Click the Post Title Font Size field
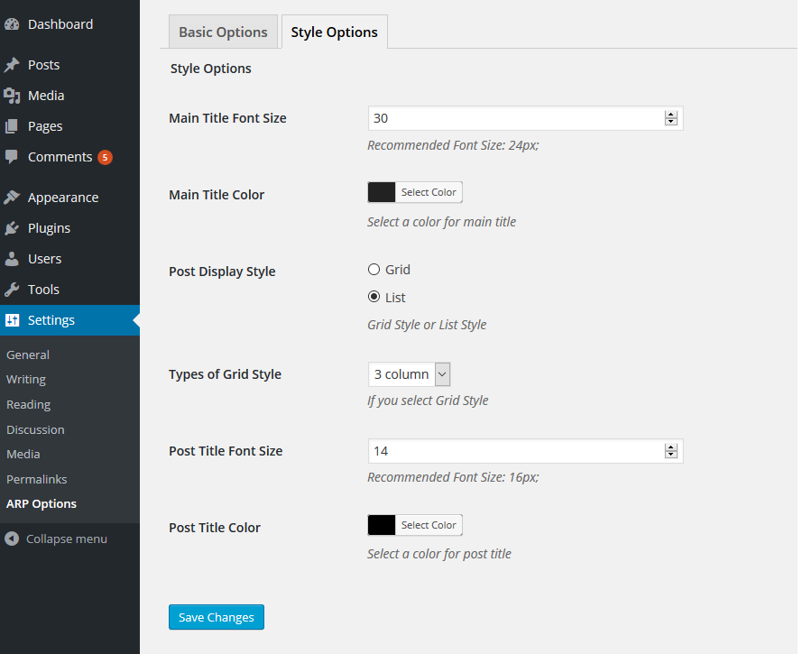 tap(526, 451)
